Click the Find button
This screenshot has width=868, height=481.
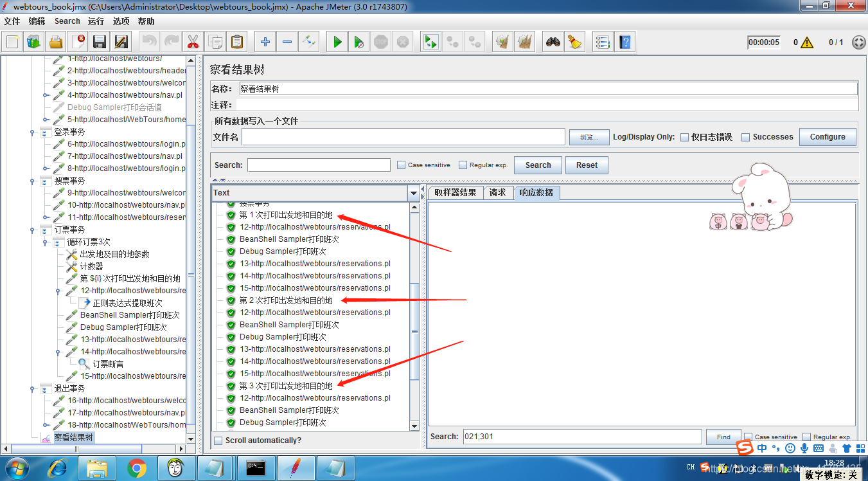point(723,437)
